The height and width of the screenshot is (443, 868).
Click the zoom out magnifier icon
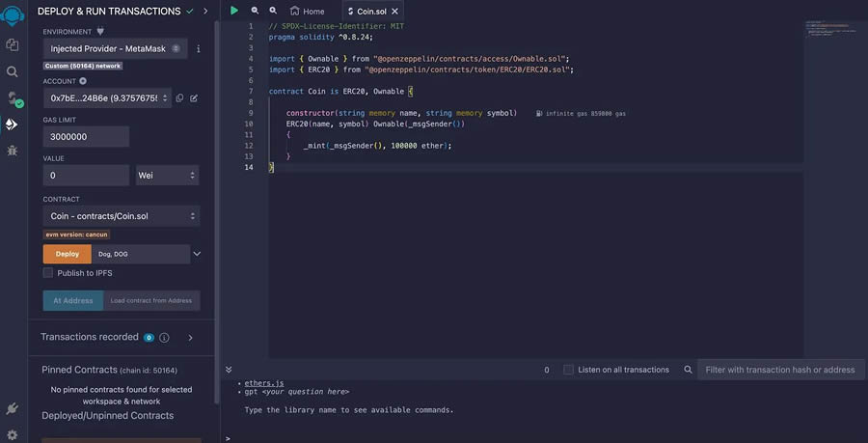point(255,11)
